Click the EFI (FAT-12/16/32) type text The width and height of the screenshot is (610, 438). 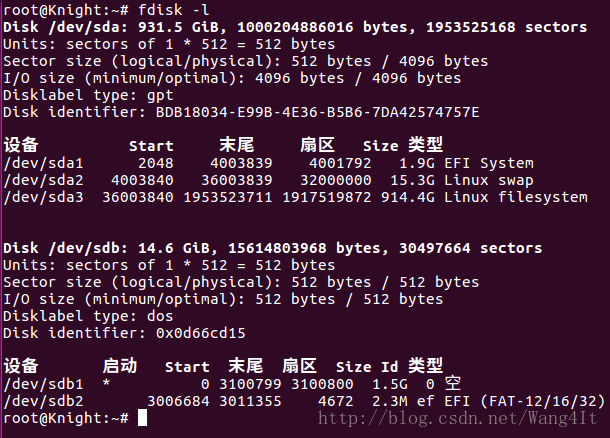pyautogui.click(x=525, y=401)
